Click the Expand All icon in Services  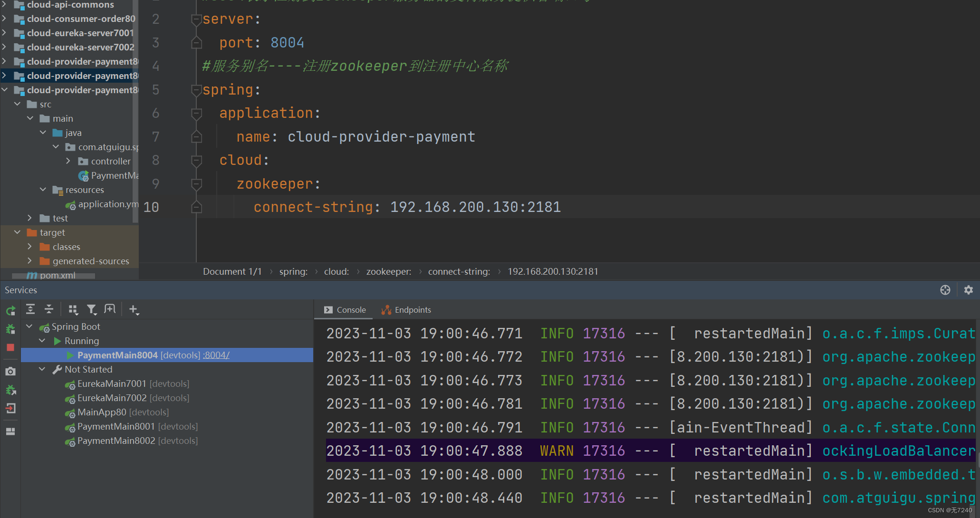pyautogui.click(x=30, y=309)
